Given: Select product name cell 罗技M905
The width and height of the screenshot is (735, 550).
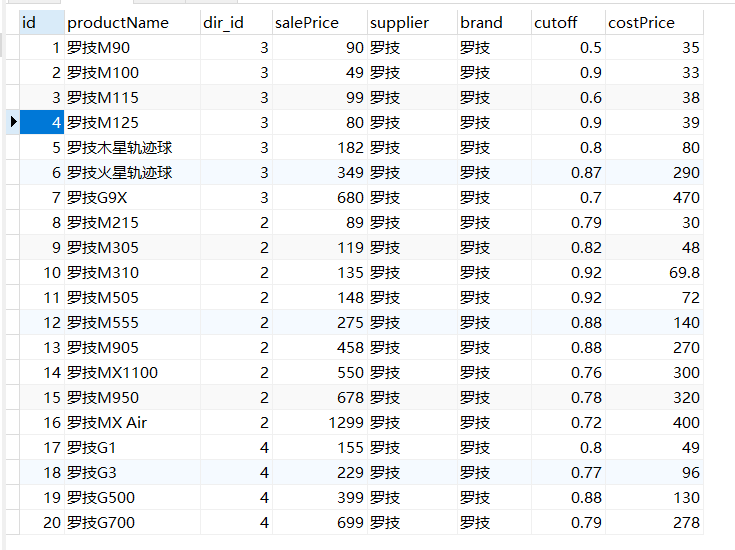Looking at the screenshot, I should click(132, 347).
